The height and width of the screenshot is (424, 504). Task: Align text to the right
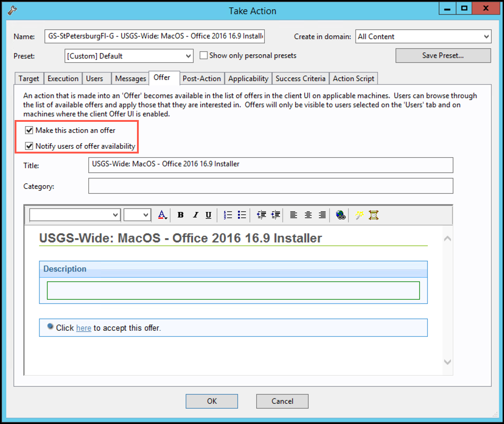322,215
